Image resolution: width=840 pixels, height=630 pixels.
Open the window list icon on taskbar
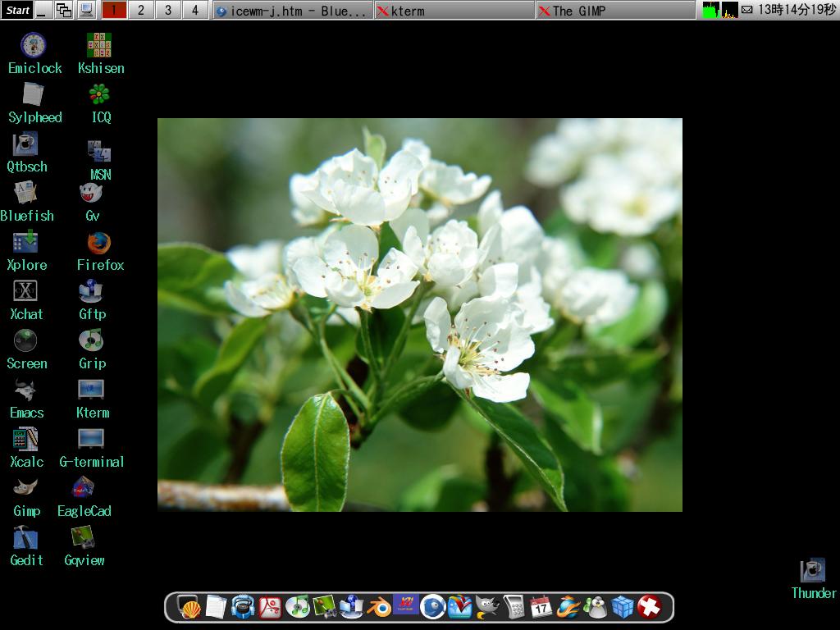(63, 11)
